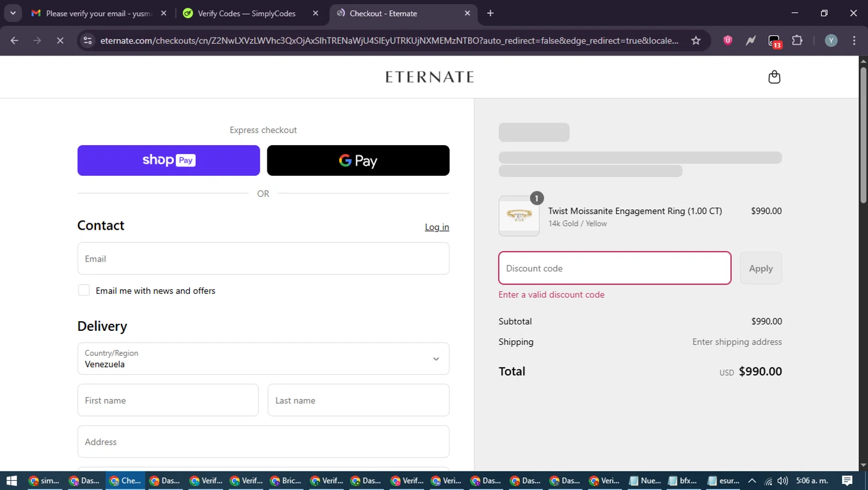Open the bfx... Notepad taskbar window
Image resolution: width=868 pixels, height=490 pixels.
pyautogui.click(x=683, y=480)
